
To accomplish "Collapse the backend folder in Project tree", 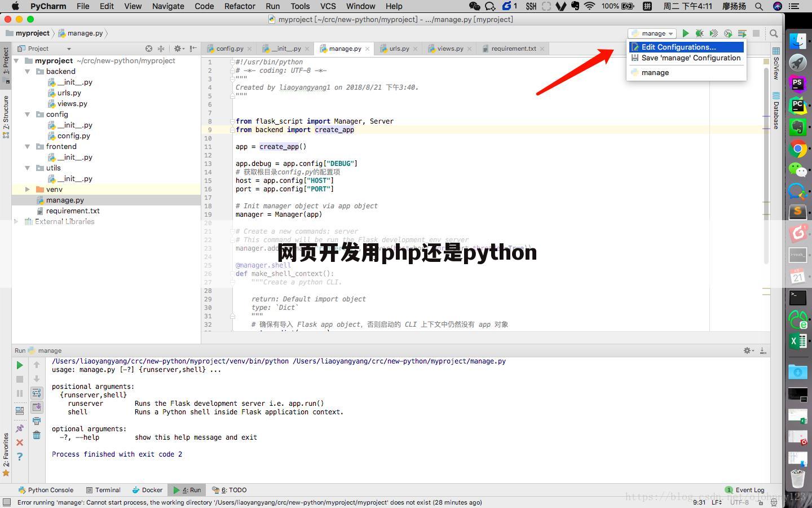I will click(27, 71).
